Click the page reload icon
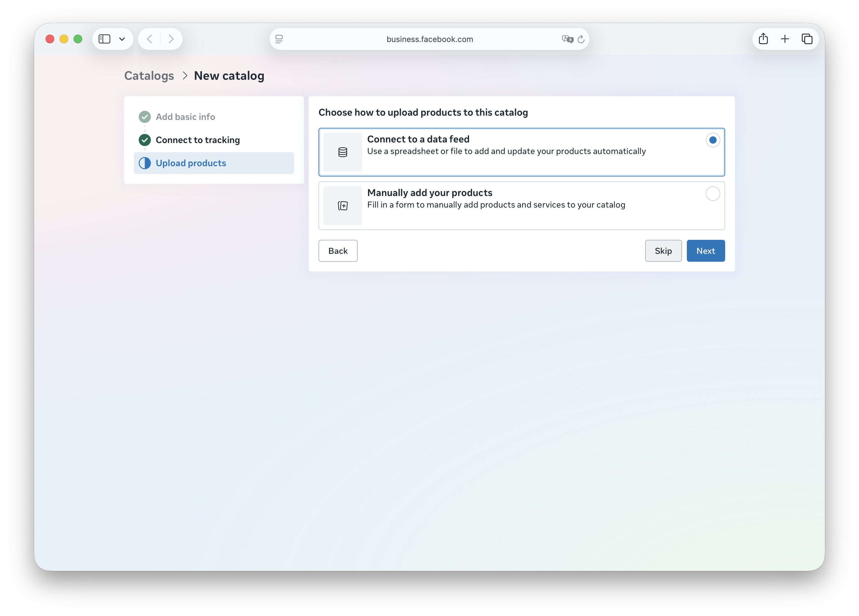Image resolution: width=859 pixels, height=616 pixels. point(581,39)
